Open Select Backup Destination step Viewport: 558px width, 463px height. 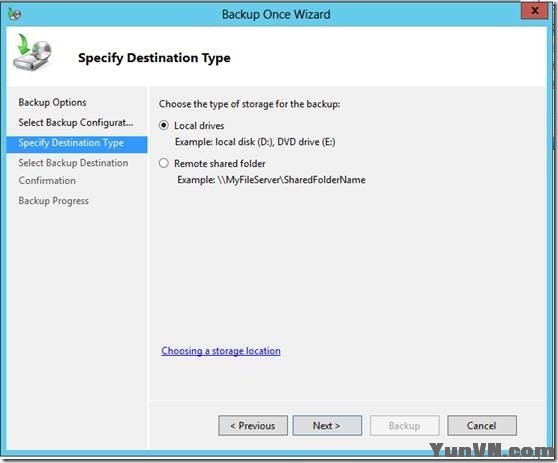coord(73,163)
